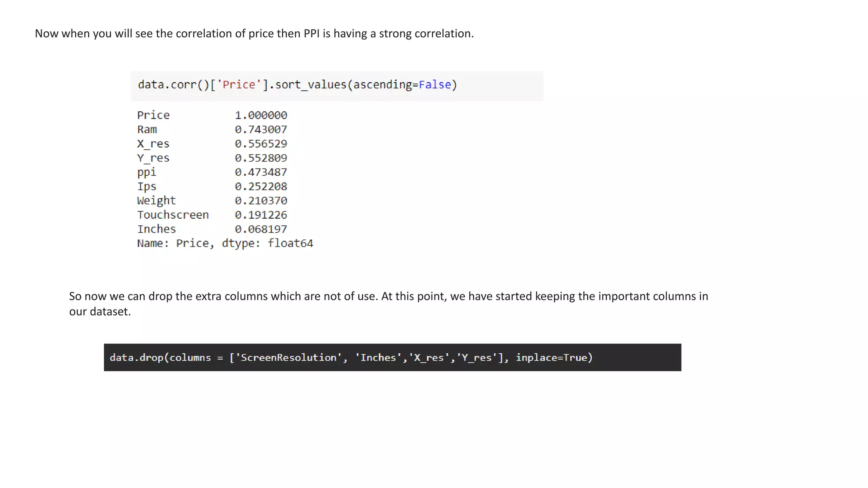The image size is (868, 488).
Task: Click the Touchscreen row label
Action: 173,215
